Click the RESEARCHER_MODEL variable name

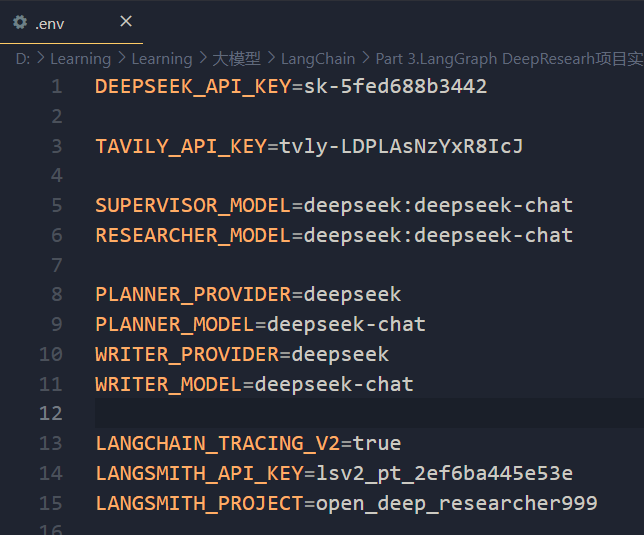(193, 236)
